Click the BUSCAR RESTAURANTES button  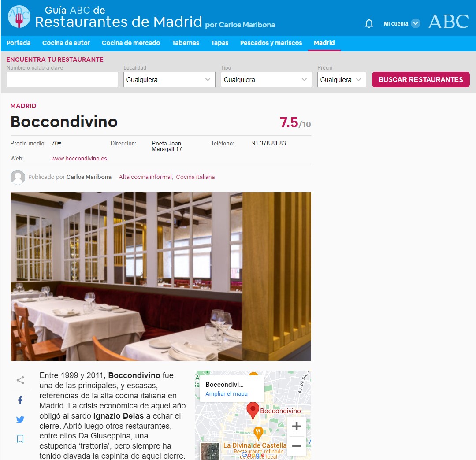[421, 79]
